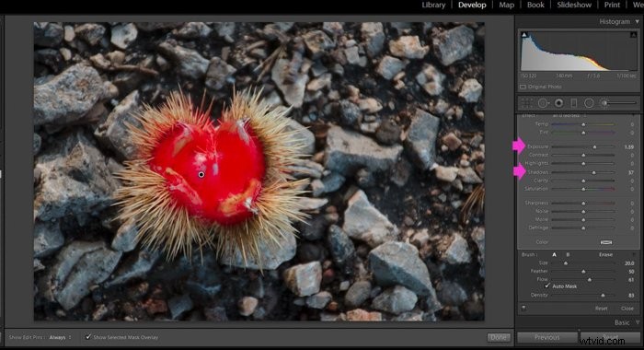
Task: Open the Book module
Action: [535, 5]
